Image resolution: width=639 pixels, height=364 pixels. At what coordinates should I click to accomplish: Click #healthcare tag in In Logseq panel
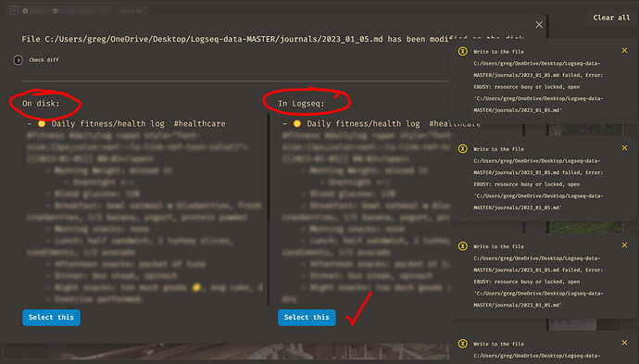pos(455,123)
